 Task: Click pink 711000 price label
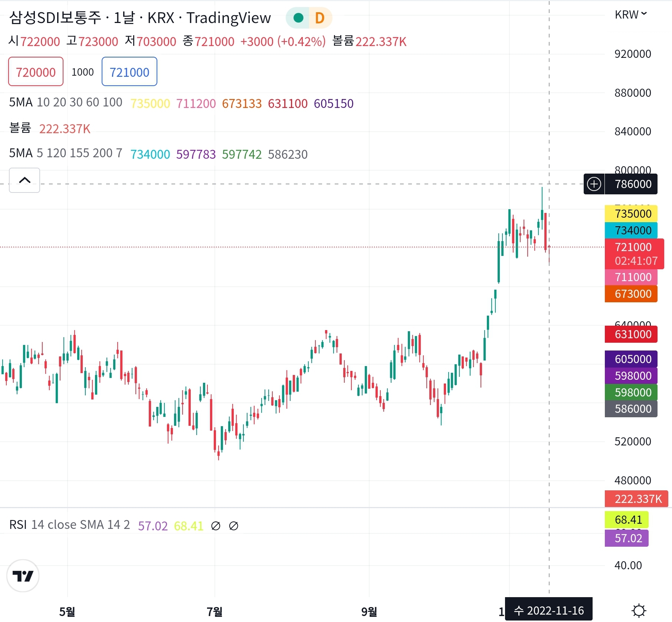pos(631,277)
